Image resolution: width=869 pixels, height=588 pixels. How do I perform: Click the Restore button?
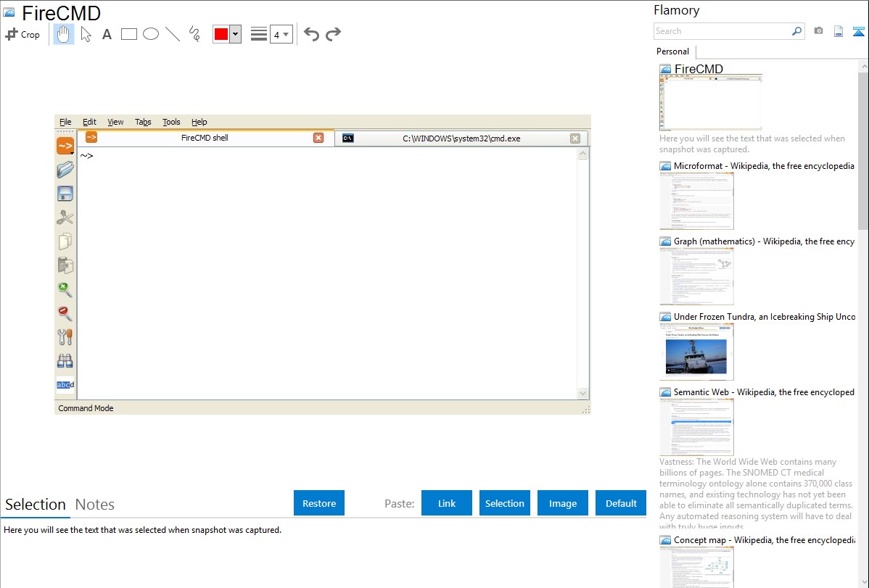(319, 503)
